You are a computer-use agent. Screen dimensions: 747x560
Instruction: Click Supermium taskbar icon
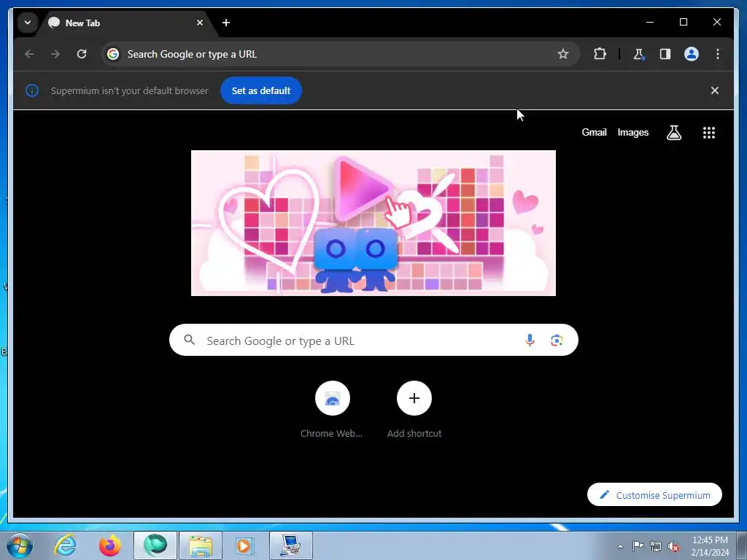(155, 545)
